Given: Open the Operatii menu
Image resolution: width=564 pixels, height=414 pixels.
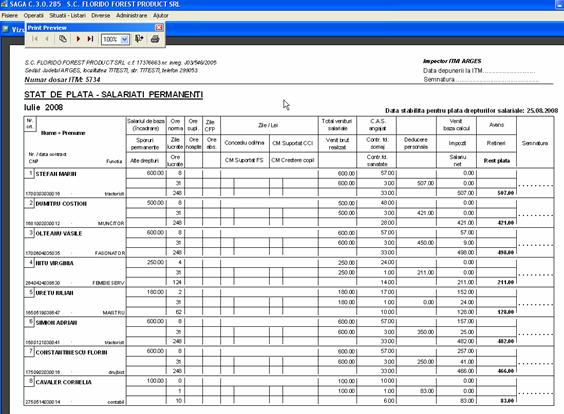Looking at the screenshot, I should tap(33, 15).
